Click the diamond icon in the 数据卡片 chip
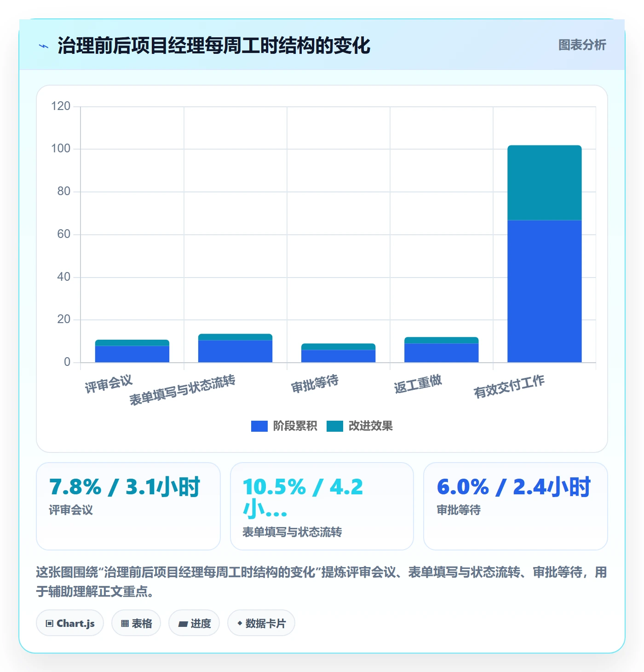644x672 pixels. 240,623
